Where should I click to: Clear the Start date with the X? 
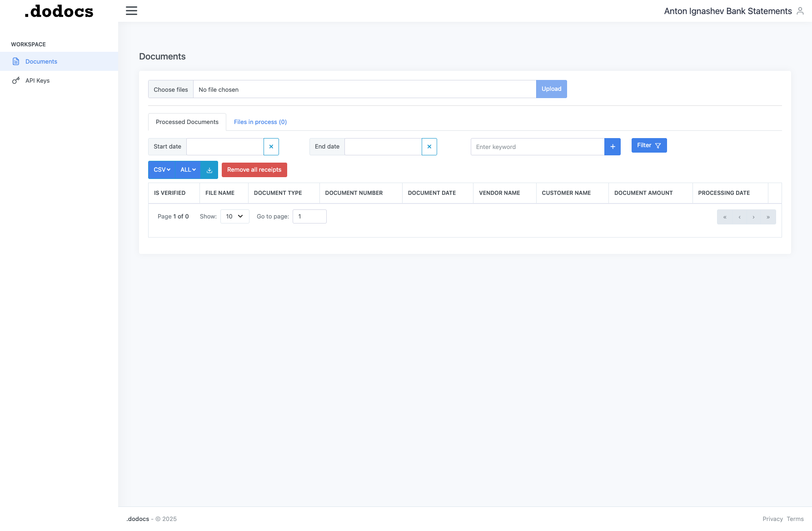[x=271, y=147]
